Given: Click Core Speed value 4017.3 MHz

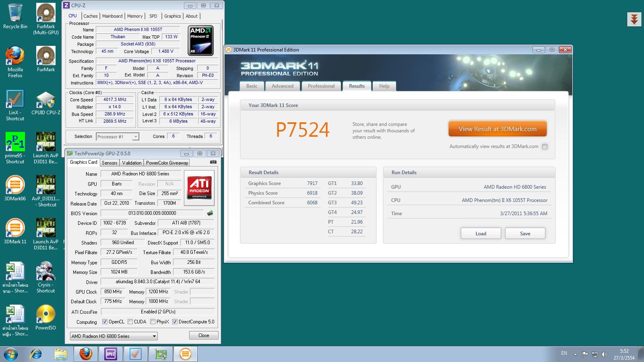Looking at the screenshot, I should 115,99.
